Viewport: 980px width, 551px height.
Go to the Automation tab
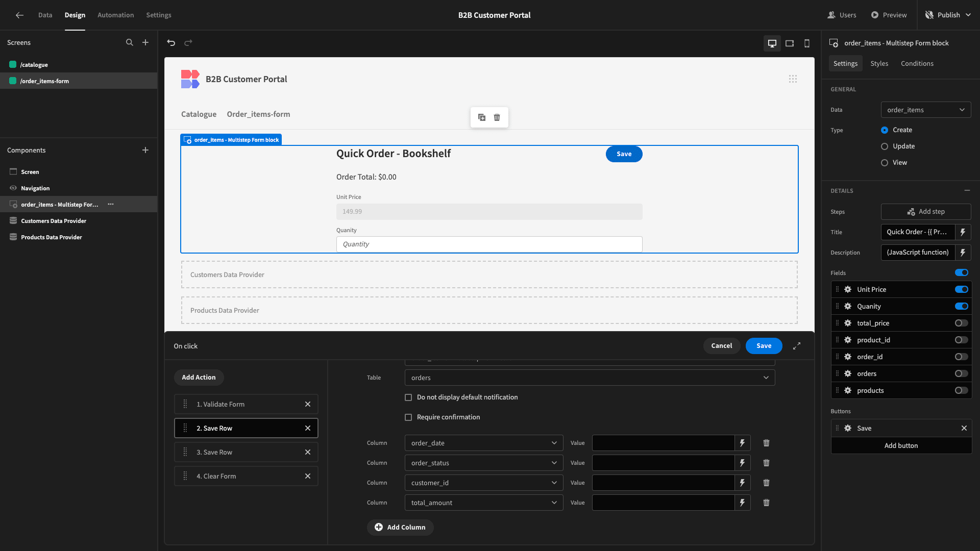tap(116, 15)
